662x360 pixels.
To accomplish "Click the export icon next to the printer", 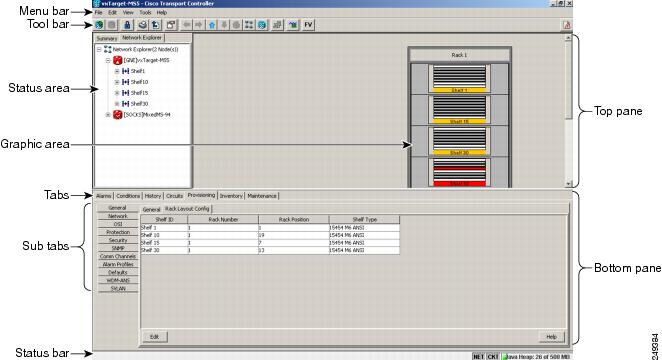I will click(156, 25).
